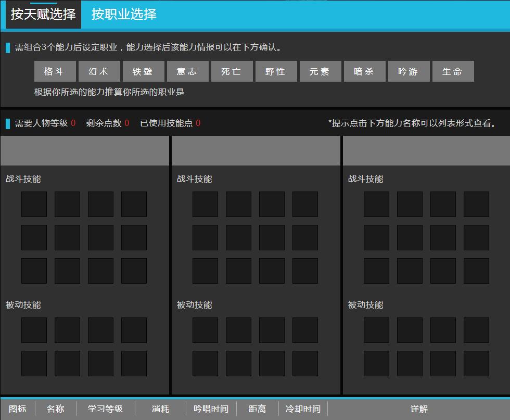Pick the 铁壁 ability button
The image size is (510, 420).
(x=144, y=72)
